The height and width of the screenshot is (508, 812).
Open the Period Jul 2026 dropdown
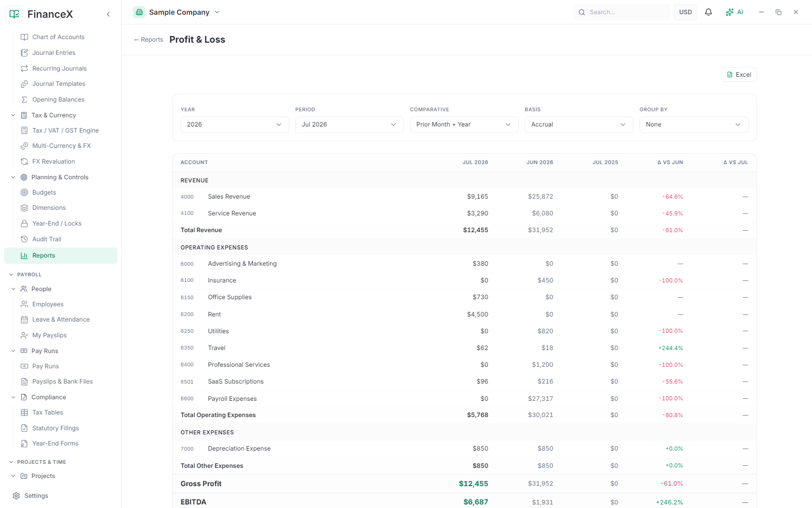pos(350,124)
